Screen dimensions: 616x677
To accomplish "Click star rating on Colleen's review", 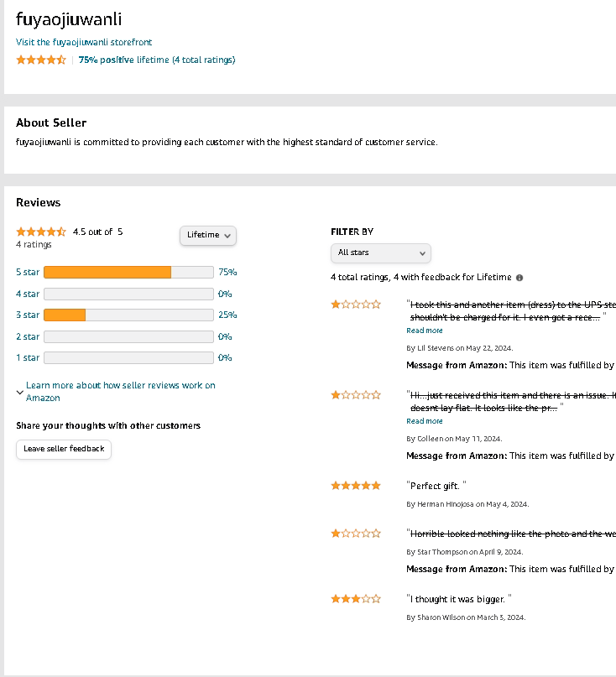I will [356, 395].
